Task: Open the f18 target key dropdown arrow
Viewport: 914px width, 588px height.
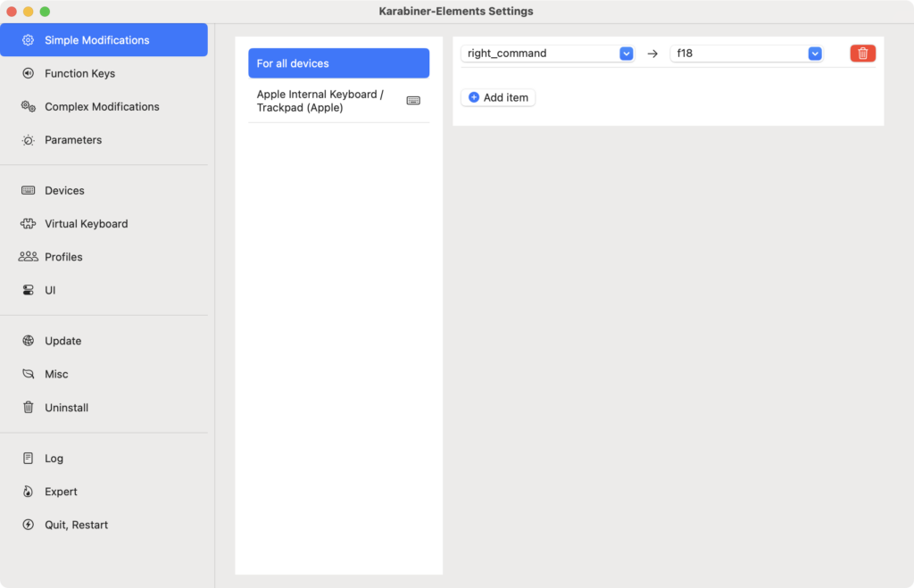Action: tap(815, 54)
